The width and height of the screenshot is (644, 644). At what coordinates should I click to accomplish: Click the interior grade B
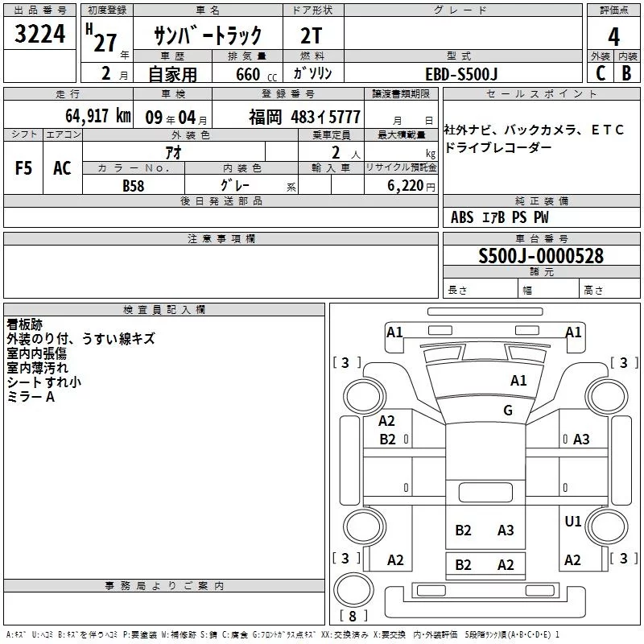tap(627, 73)
